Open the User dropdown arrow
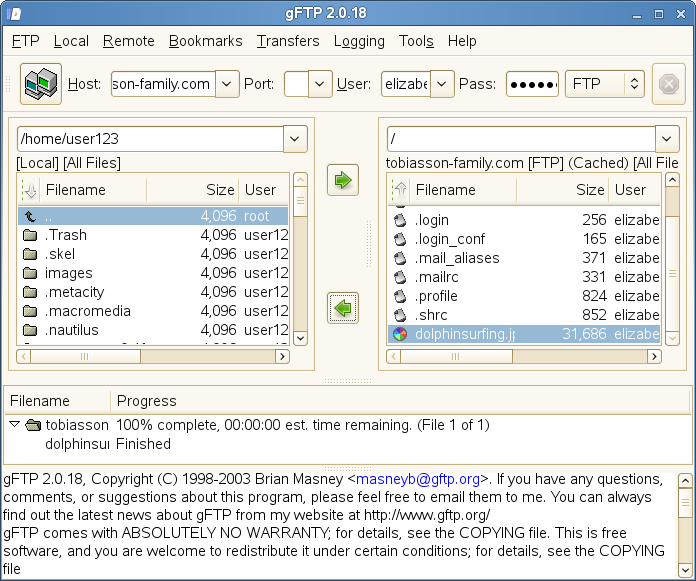 point(442,84)
